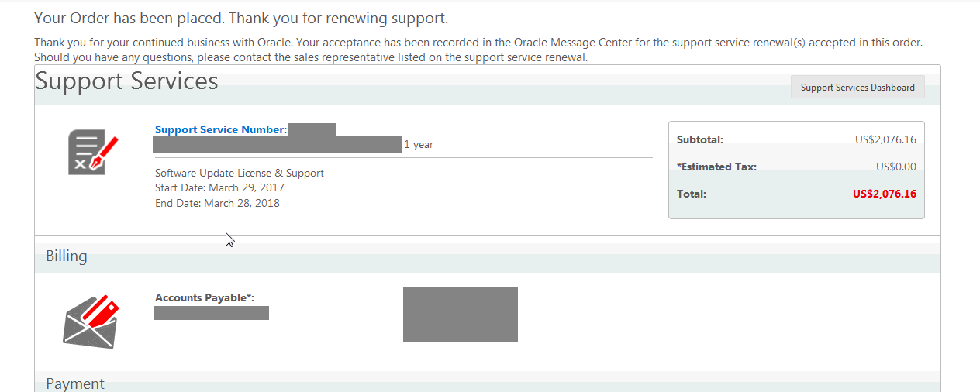Viewport: 980px width, 392px height.
Task: Click the order placed confirmation heading
Action: click(x=241, y=18)
